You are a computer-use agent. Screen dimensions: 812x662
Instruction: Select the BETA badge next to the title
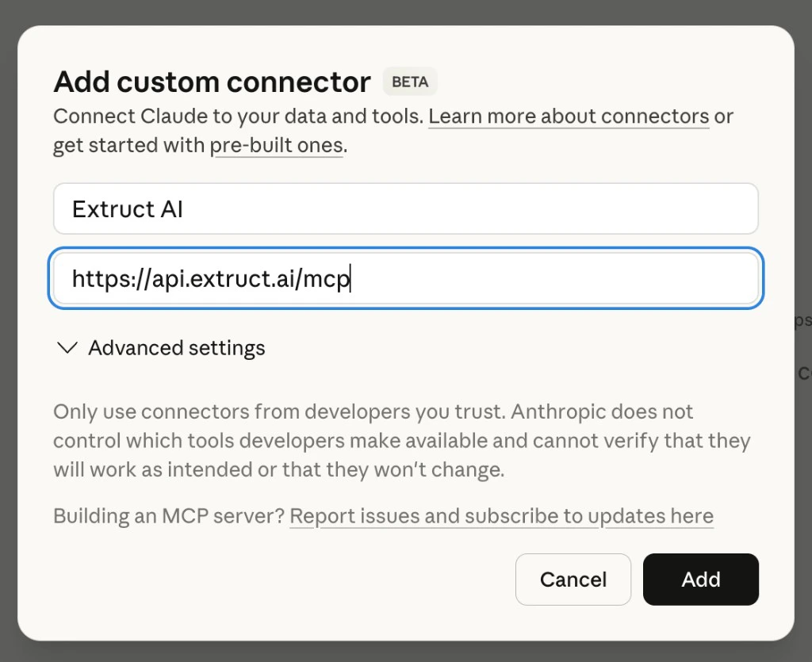(x=409, y=81)
